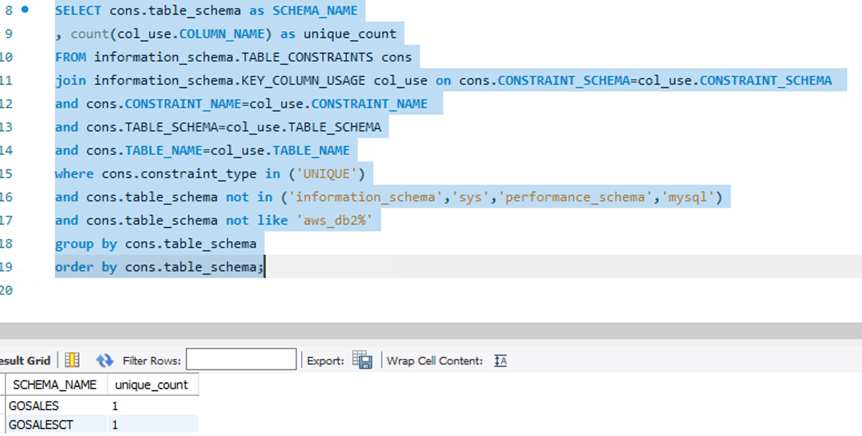862x436 pixels.
Task: Focus the Filter Rows input field
Action: tap(241, 360)
